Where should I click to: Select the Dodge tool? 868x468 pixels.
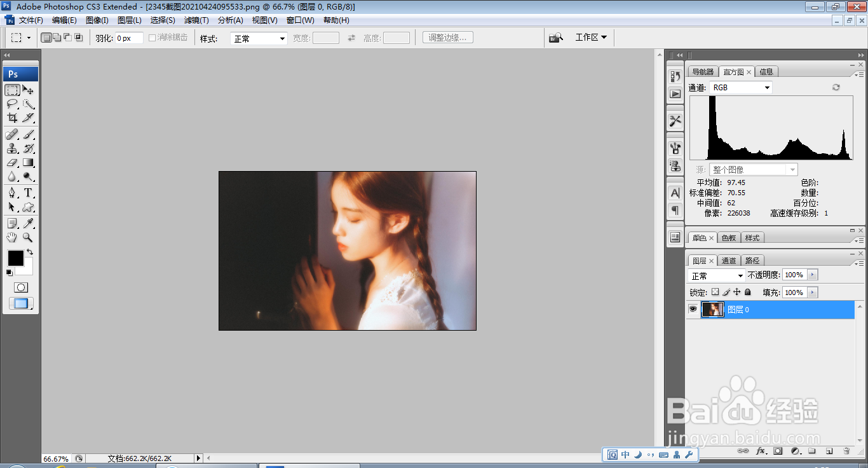28,176
